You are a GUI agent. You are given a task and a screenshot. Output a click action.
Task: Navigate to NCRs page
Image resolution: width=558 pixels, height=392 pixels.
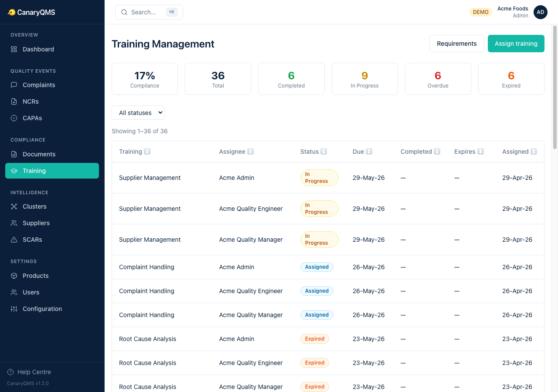(x=52, y=101)
